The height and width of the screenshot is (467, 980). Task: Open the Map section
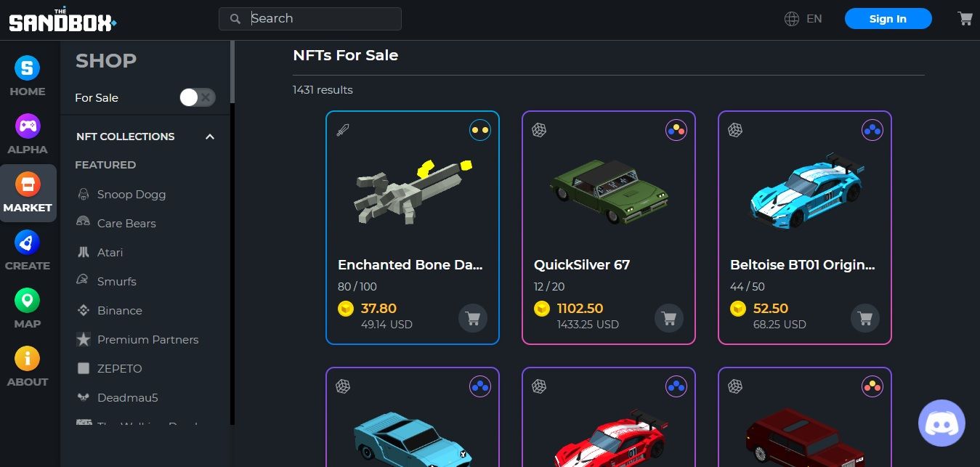[x=28, y=309]
